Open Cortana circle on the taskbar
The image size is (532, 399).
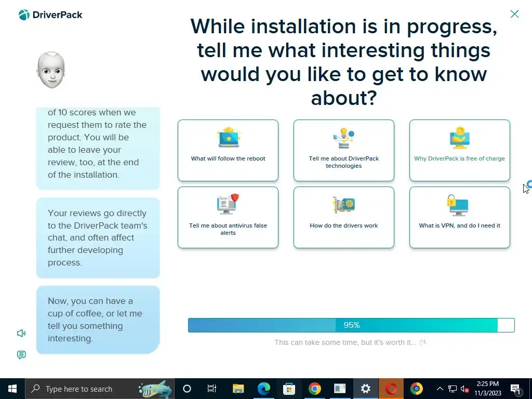click(x=187, y=389)
